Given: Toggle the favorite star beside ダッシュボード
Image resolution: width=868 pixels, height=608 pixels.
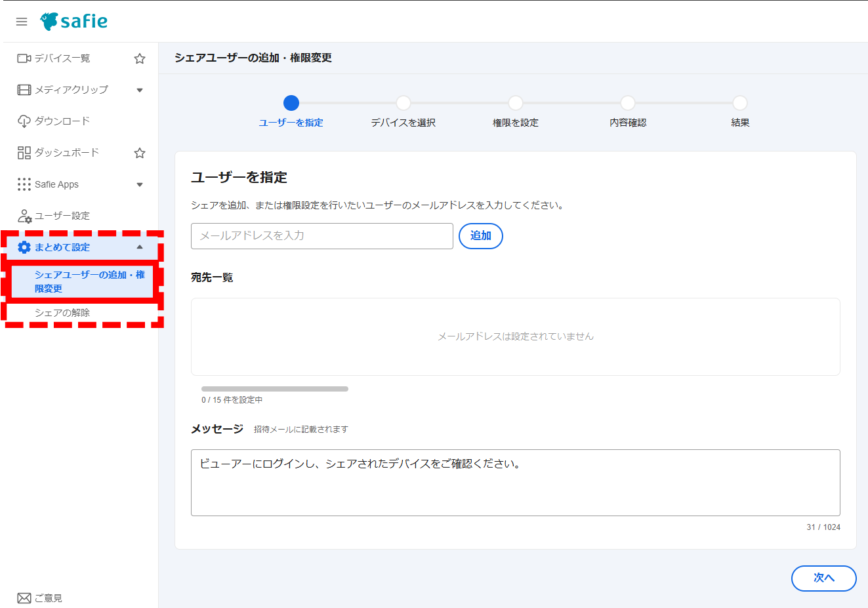Looking at the screenshot, I should [x=139, y=152].
